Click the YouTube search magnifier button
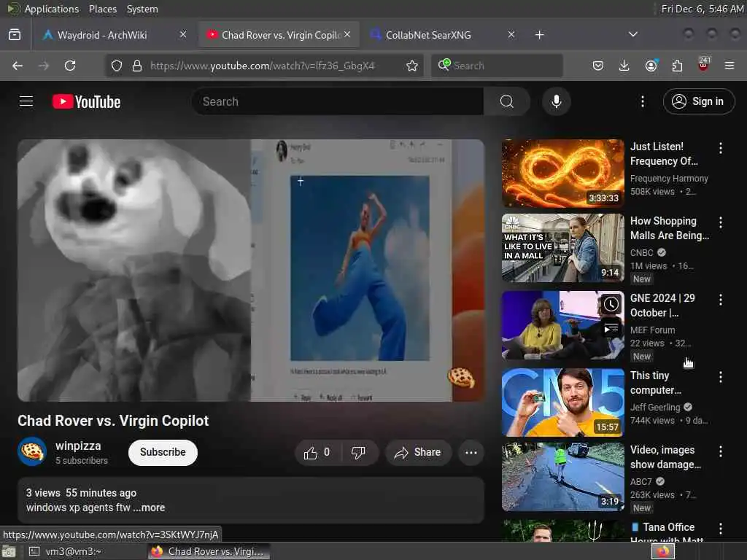This screenshot has height=560, width=747. 507,101
